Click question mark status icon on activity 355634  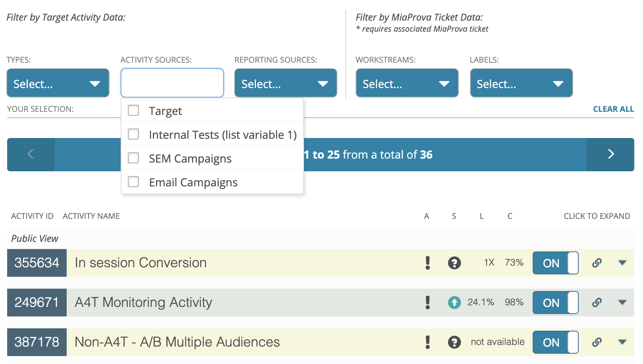click(x=454, y=263)
